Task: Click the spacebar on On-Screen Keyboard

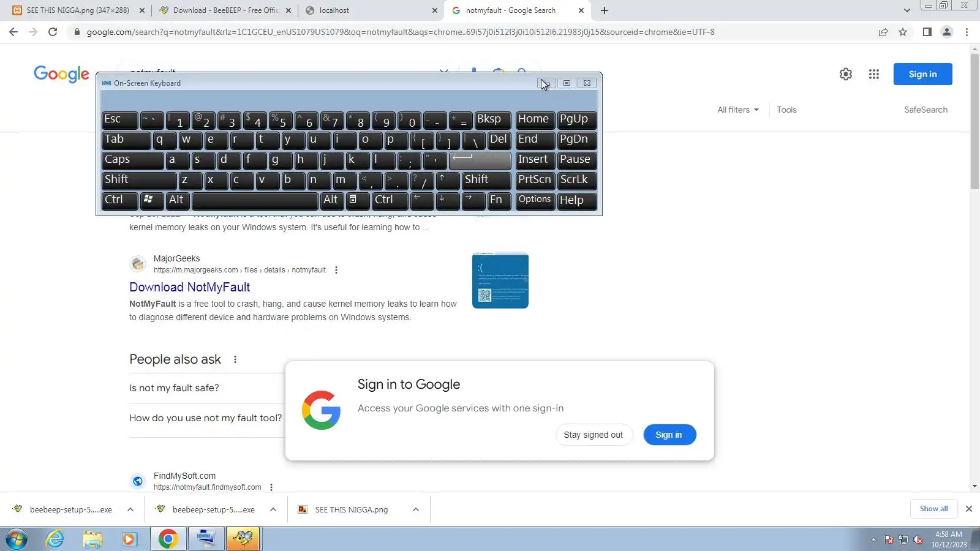Action: pyautogui.click(x=255, y=200)
